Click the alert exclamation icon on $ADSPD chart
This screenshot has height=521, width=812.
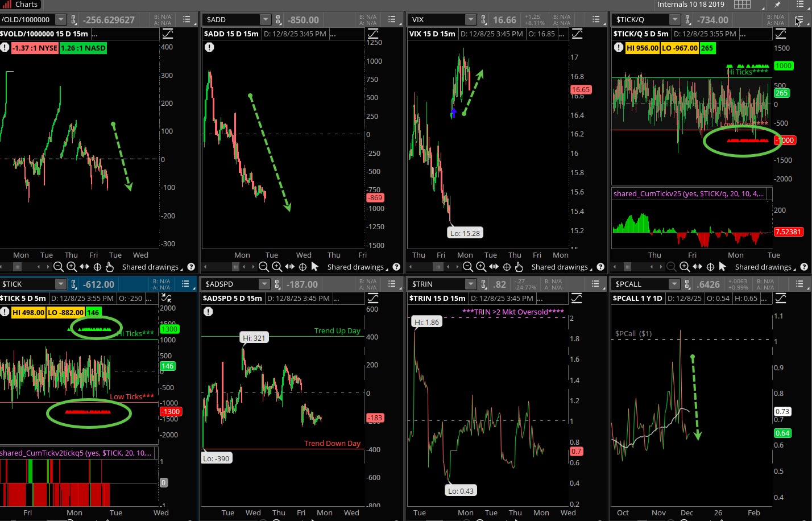coord(209,311)
